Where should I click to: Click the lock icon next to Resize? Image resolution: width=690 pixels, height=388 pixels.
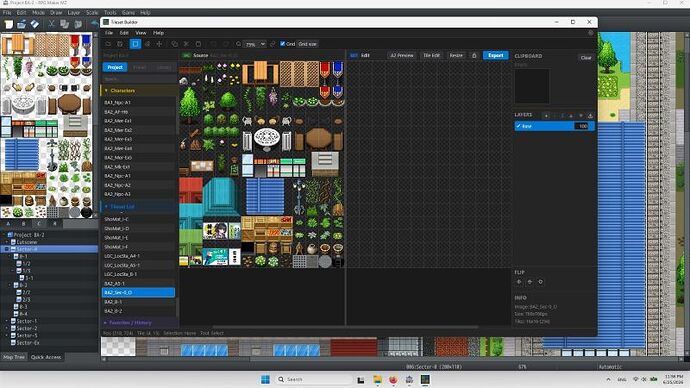(474, 55)
